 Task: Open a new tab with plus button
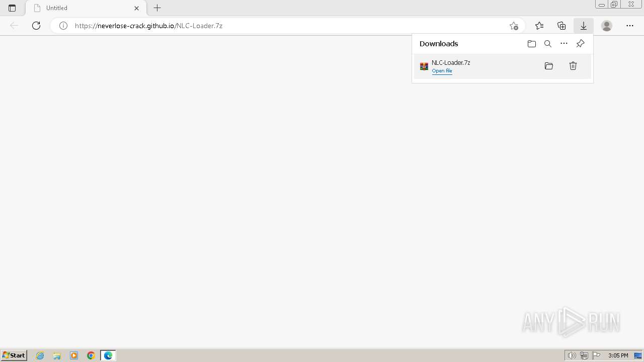(x=157, y=8)
